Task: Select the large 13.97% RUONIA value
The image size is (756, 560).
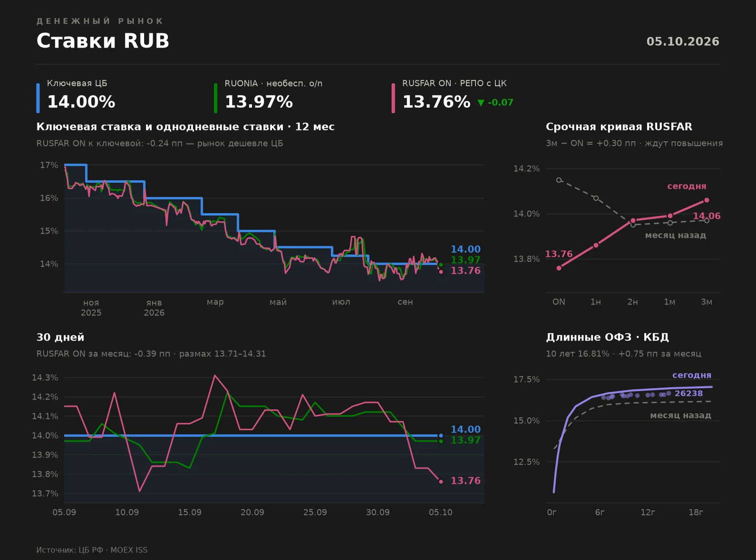Action: [x=259, y=102]
